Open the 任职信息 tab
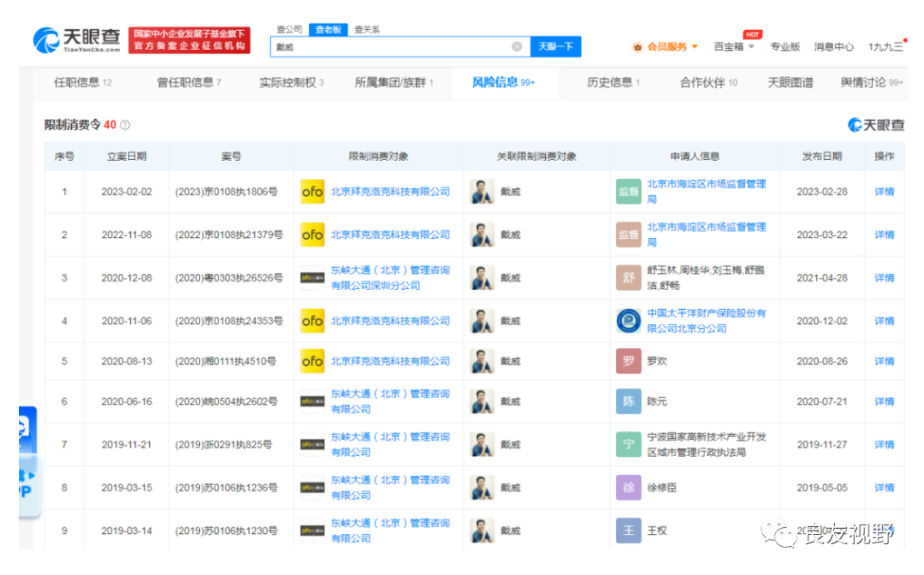 (x=82, y=82)
